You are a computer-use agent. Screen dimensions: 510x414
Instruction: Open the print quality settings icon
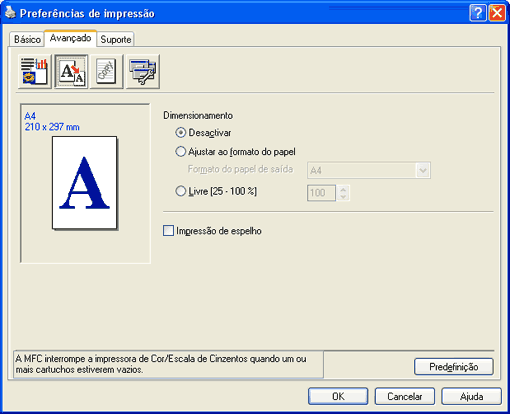(x=35, y=72)
